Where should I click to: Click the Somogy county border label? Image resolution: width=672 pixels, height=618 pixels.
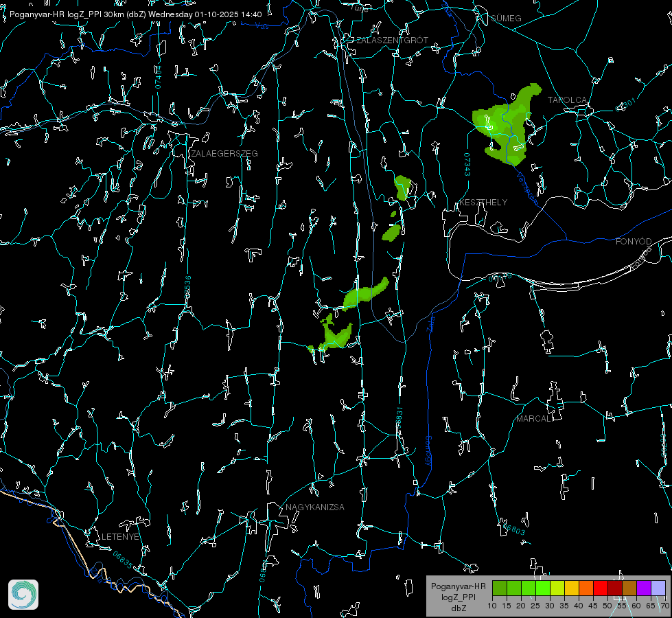(x=428, y=450)
